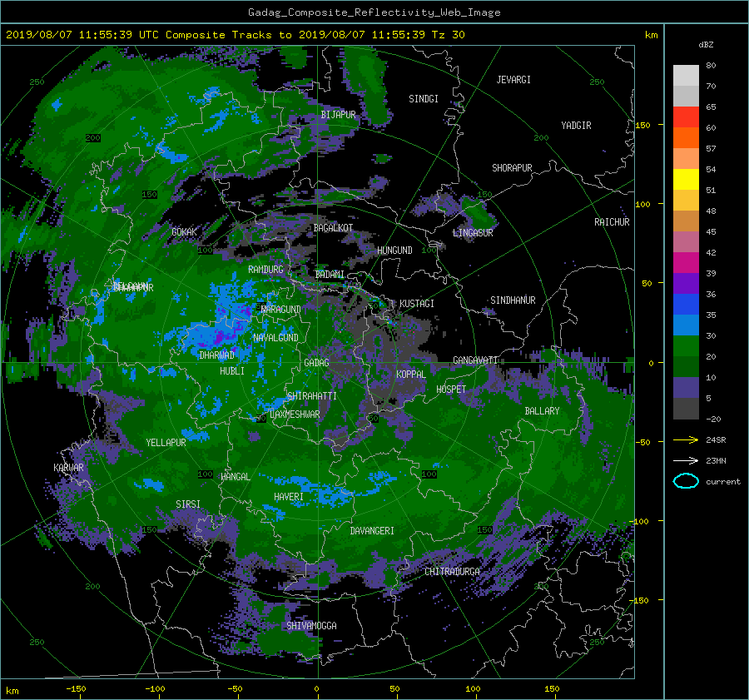The height and width of the screenshot is (700, 749).
Task: Click the yellow 24SR track arrow in legend
Action: (686, 439)
